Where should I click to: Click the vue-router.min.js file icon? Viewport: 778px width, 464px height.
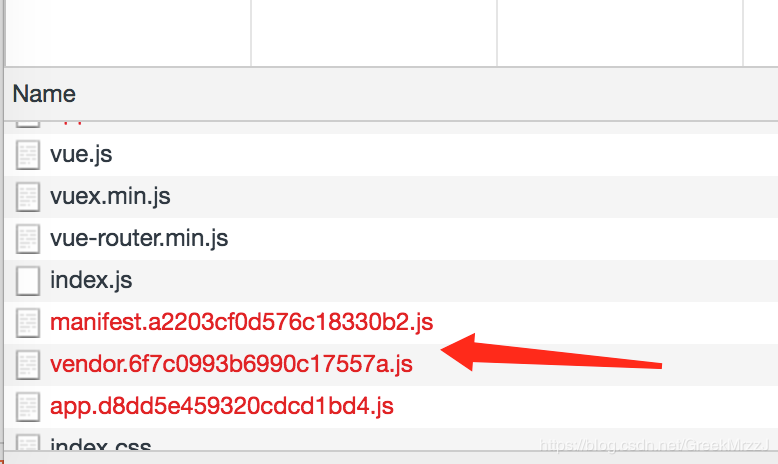point(28,239)
